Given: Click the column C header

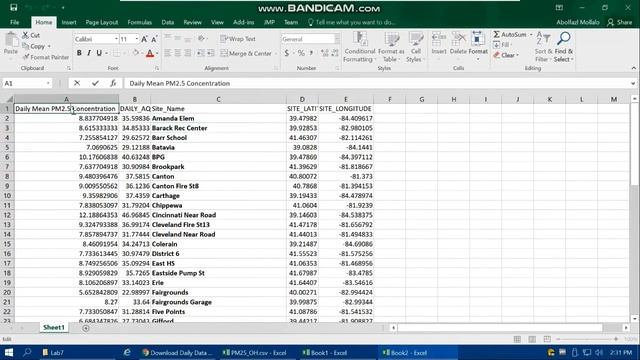Looking at the screenshot, I should pyautogui.click(x=218, y=99).
